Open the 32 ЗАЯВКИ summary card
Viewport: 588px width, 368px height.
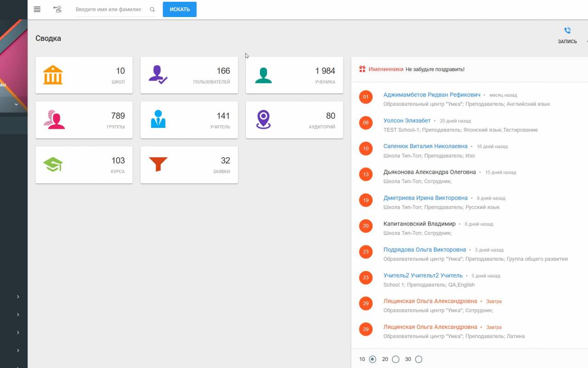coord(189,165)
